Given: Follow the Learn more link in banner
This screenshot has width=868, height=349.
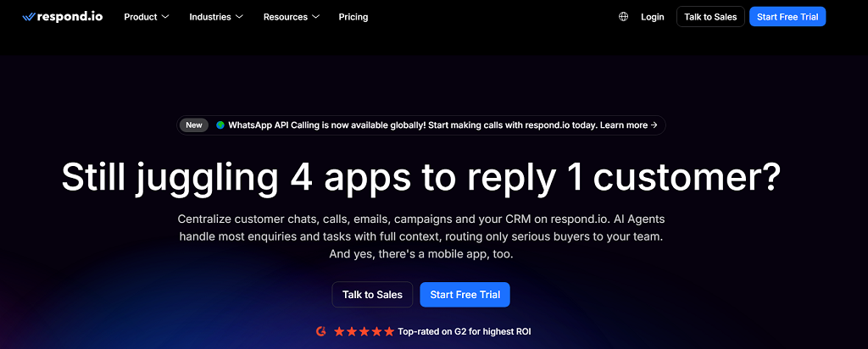Looking at the screenshot, I should [x=629, y=125].
